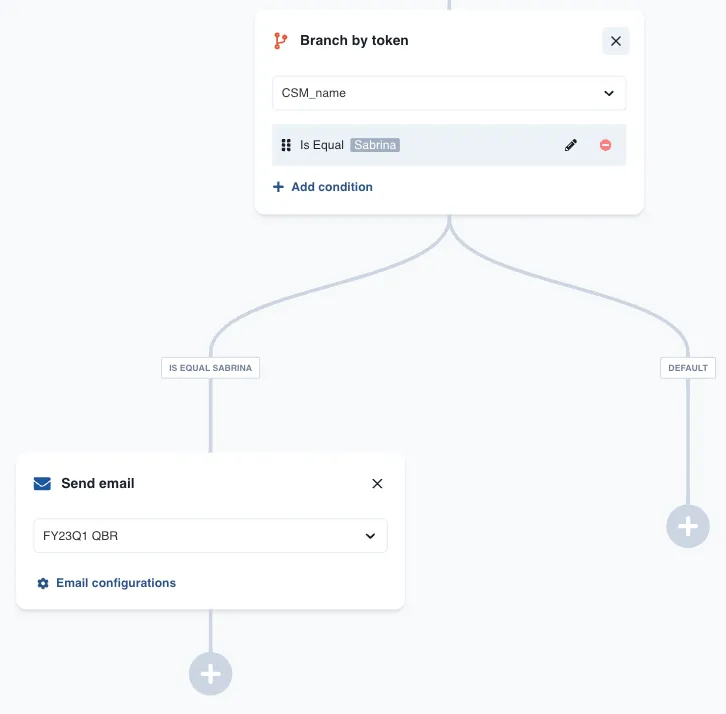Click the plus icon beside Add condition
Screen dimensions: 726x714
pos(278,187)
